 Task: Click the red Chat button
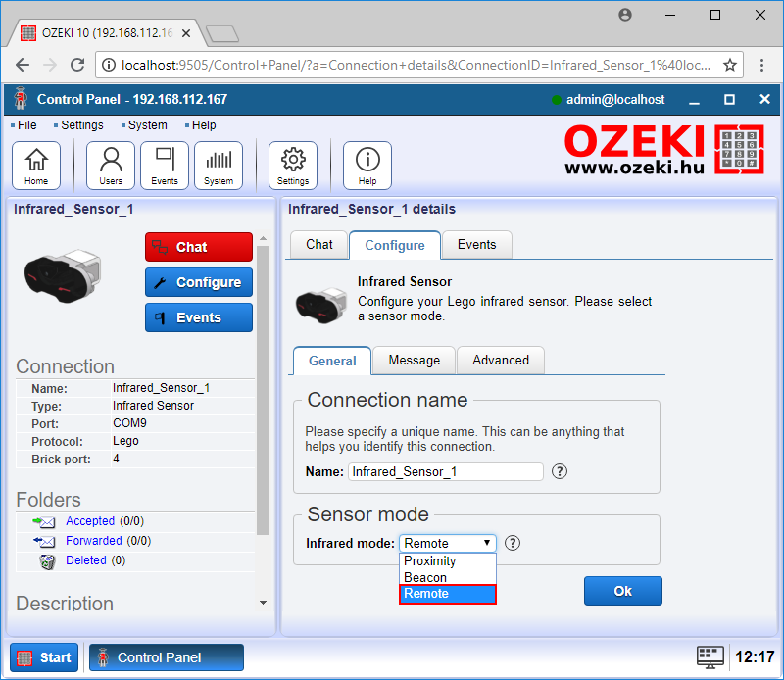199,247
